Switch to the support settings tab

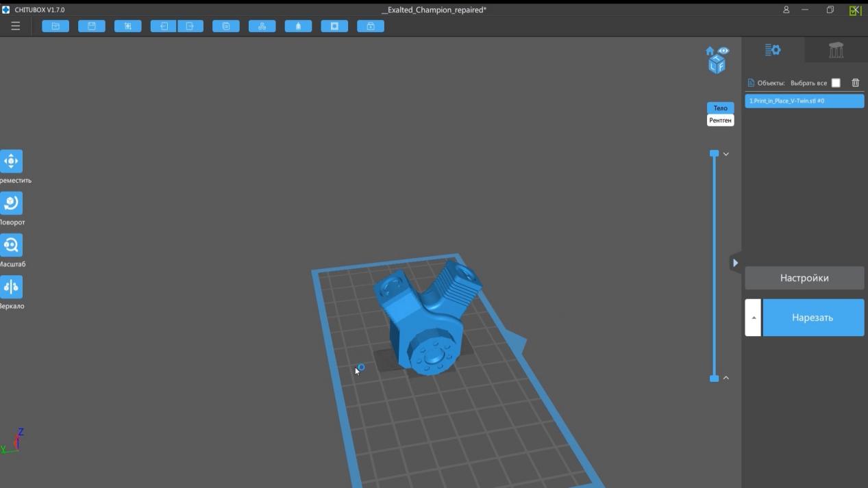click(x=836, y=49)
